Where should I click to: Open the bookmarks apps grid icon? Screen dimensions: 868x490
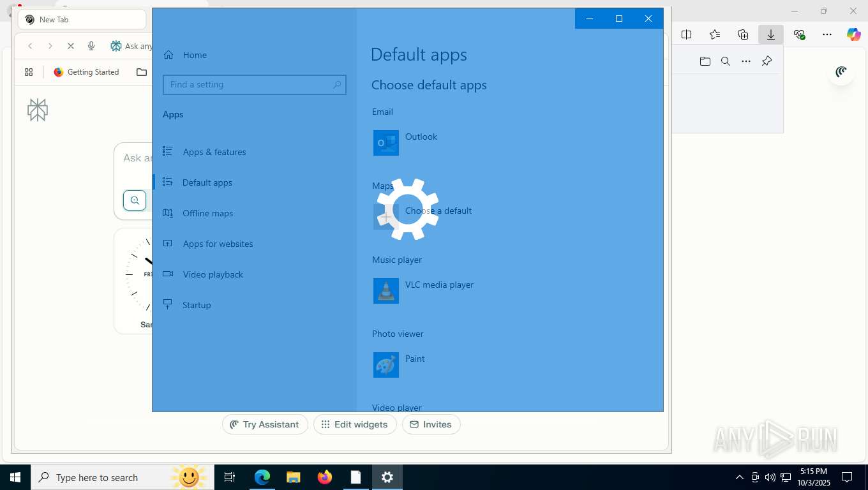click(29, 72)
